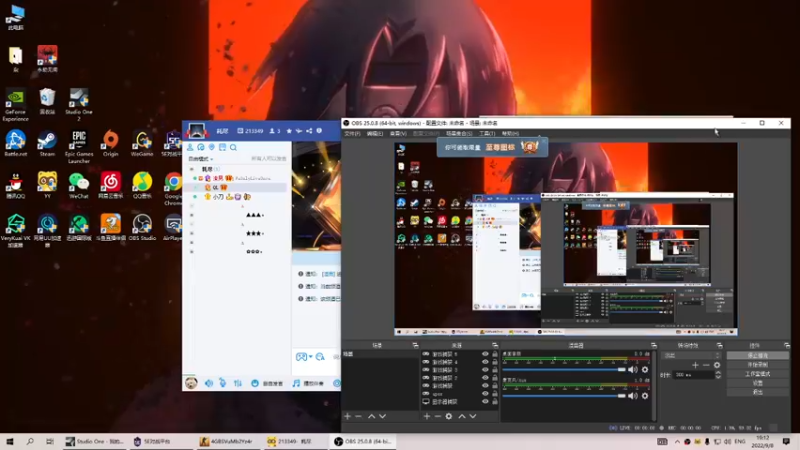The height and width of the screenshot is (450, 800).
Task: Toggle visibility of 游戏捕获 2 source
Action: [x=485, y=378]
